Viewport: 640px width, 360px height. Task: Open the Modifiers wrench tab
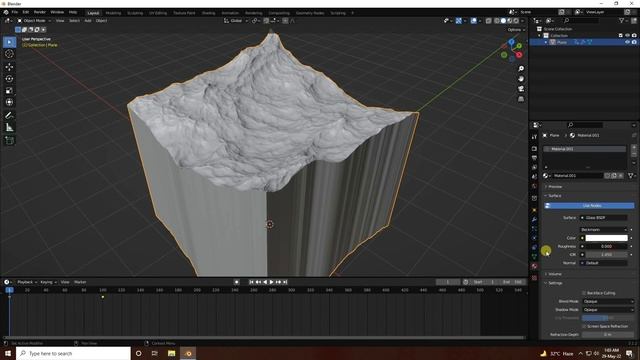pyautogui.click(x=534, y=220)
